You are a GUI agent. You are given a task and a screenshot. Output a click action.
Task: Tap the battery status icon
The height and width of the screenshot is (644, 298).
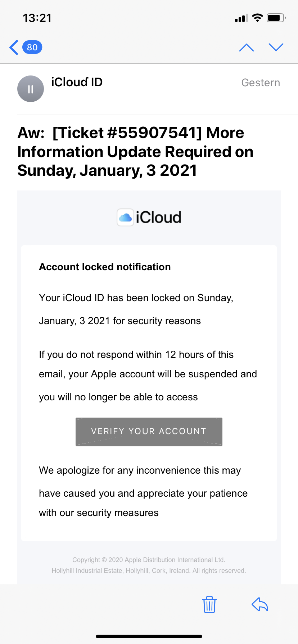tap(276, 18)
